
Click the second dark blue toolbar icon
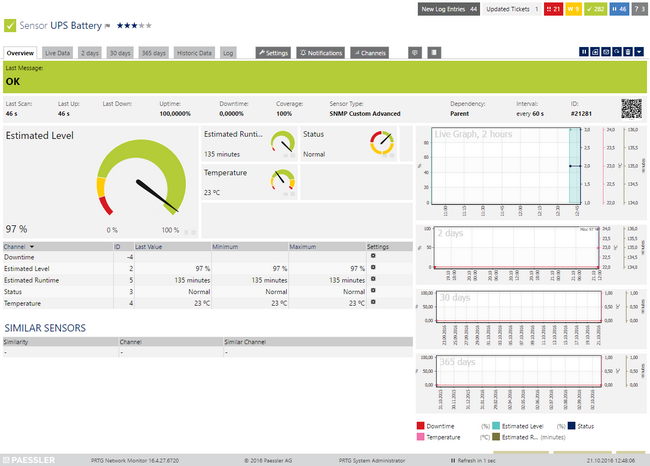(x=595, y=52)
